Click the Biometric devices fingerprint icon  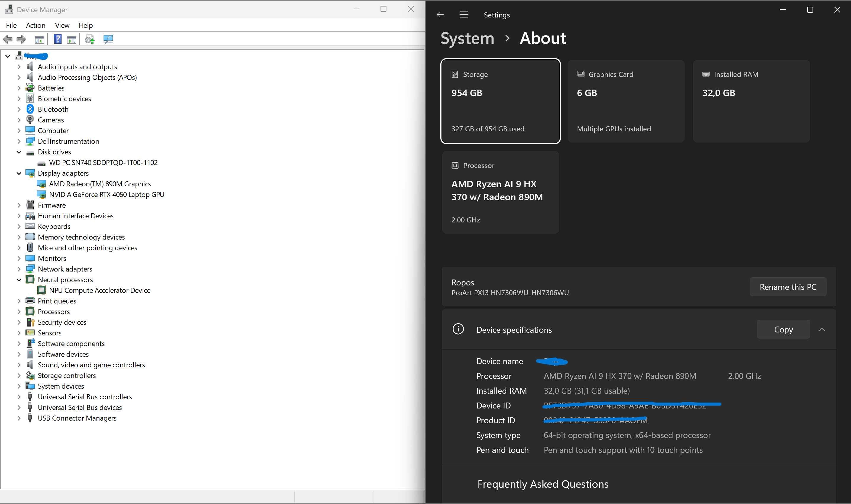30,98
